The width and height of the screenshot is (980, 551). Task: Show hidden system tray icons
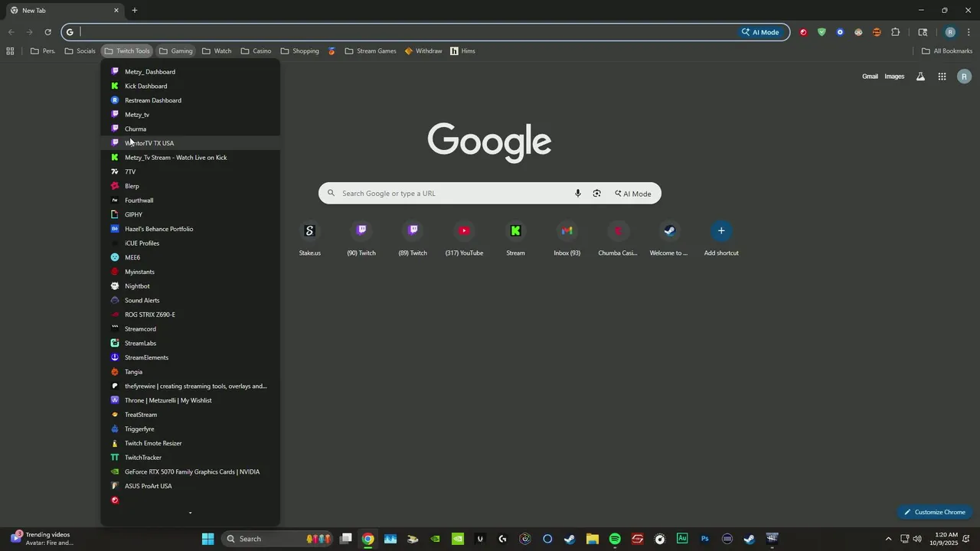click(888, 539)
